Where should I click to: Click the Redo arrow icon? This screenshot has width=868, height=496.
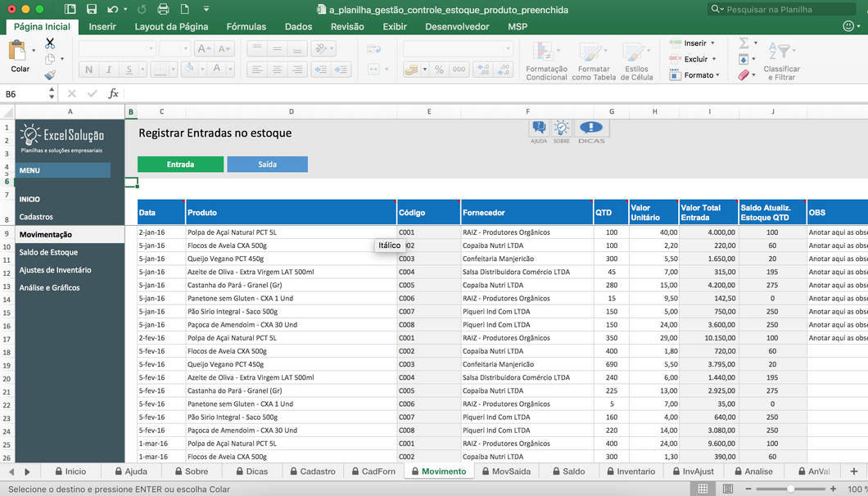[142, 9]
